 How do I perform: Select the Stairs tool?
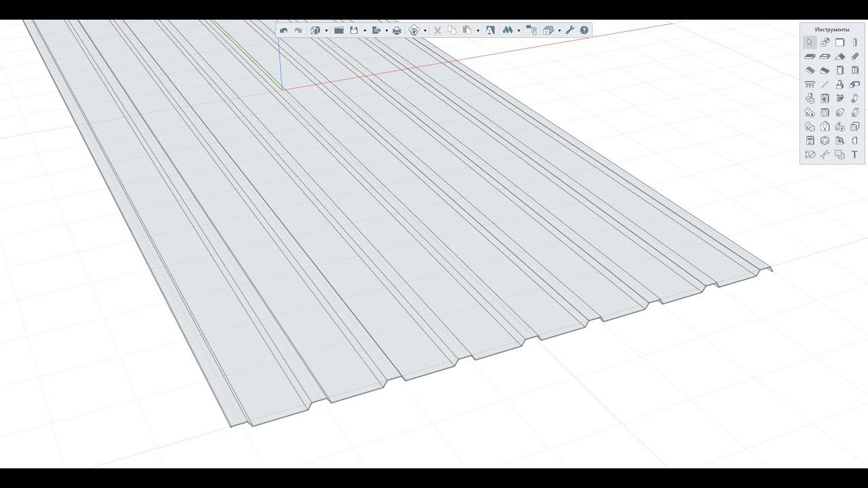pyautogui.click(x=810, y=70)
